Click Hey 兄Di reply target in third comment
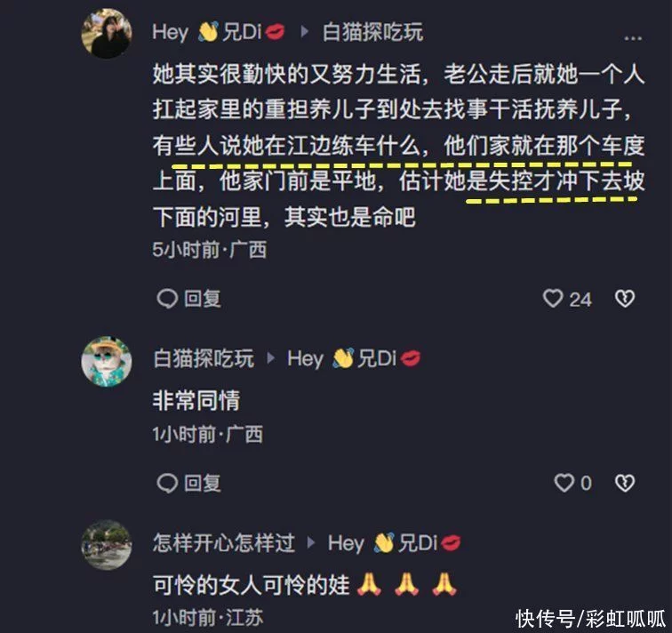Screen dimensions: 672x633 click(395, 542)
